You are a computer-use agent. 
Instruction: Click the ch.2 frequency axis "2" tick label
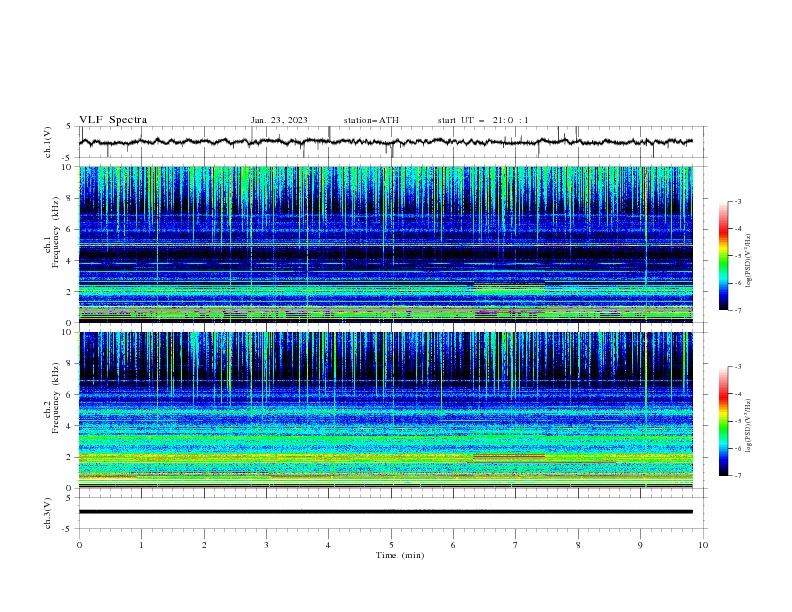pyautogui.click(x=70, y=457)
